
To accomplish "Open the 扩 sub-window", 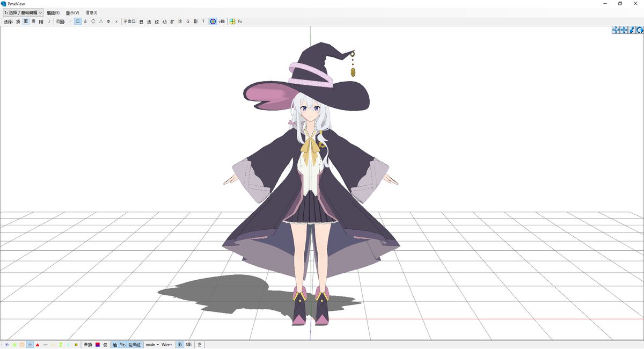I will [x=172, y=21].
